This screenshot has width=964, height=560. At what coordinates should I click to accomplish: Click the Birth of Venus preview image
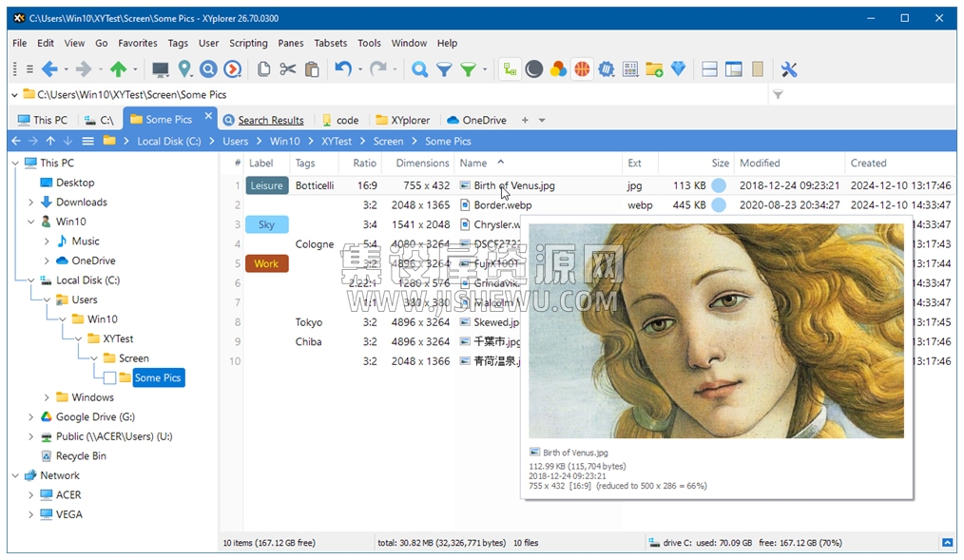(x=716, y=331)
